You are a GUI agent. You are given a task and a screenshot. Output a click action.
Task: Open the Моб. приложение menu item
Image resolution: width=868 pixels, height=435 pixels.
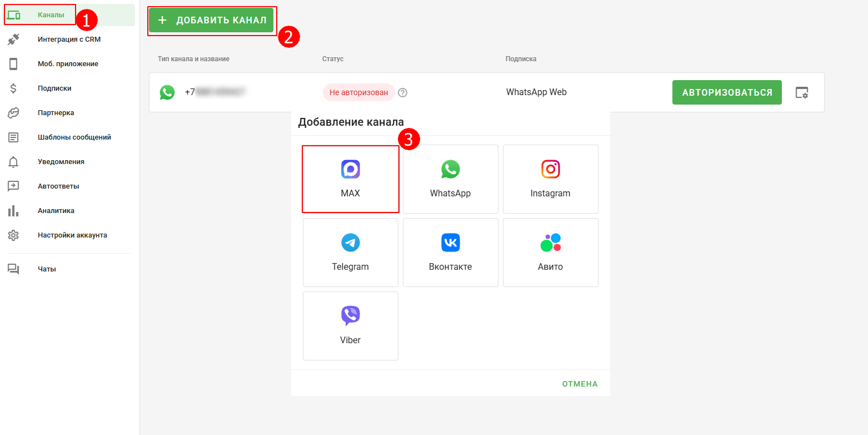coord(68,64)
